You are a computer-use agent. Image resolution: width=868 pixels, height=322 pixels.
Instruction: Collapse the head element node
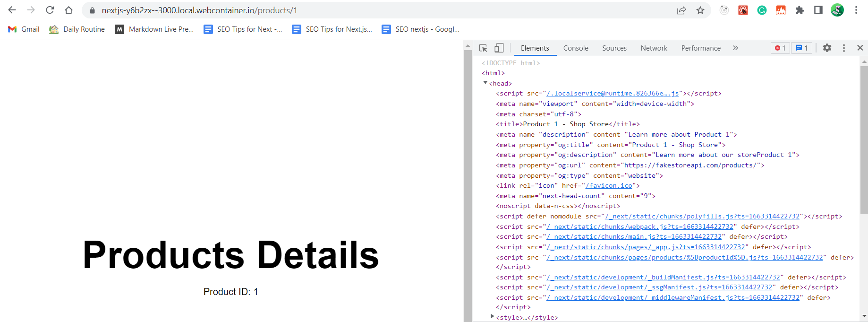(485, 83)
